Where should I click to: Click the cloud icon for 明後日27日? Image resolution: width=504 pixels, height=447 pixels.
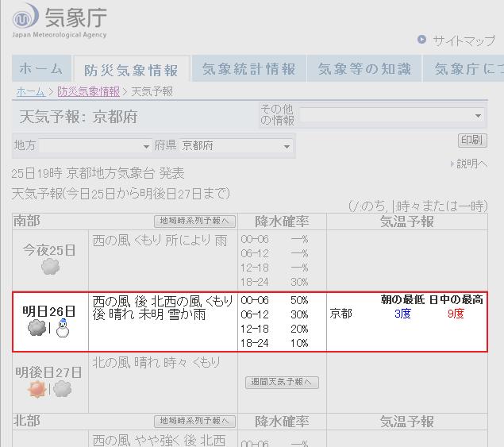pos(63,389)
